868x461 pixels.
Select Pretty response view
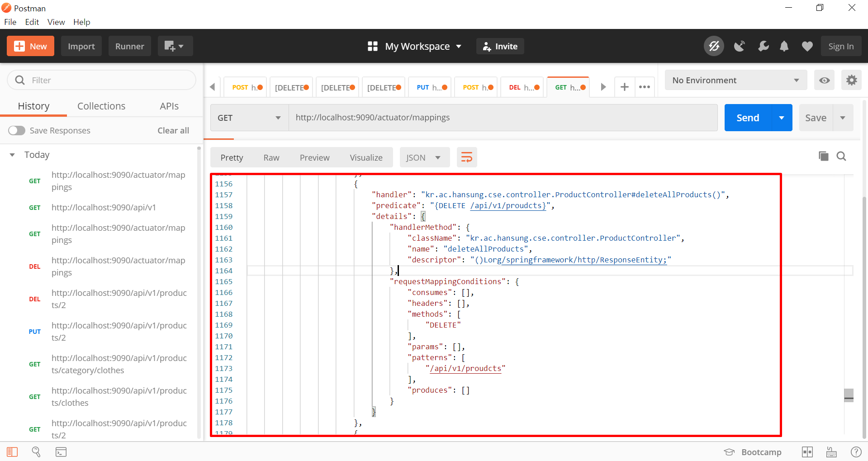click(232, 157)
